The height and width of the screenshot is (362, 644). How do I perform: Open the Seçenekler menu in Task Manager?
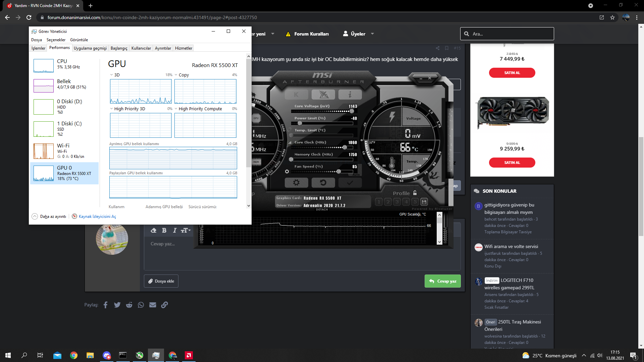(x=56, y=40)
